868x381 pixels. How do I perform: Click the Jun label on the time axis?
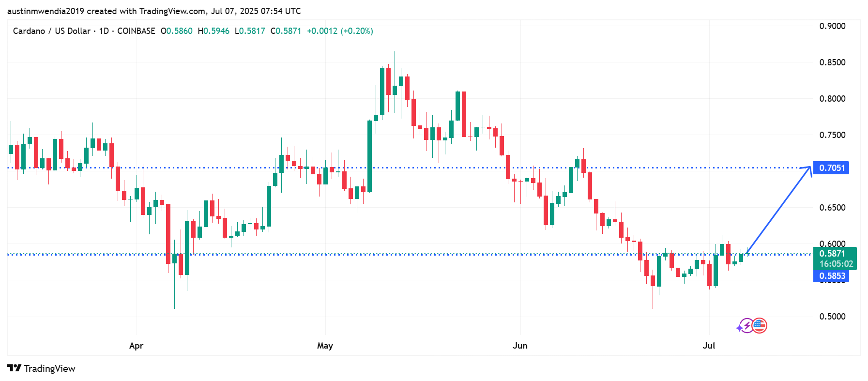point(520,346)
